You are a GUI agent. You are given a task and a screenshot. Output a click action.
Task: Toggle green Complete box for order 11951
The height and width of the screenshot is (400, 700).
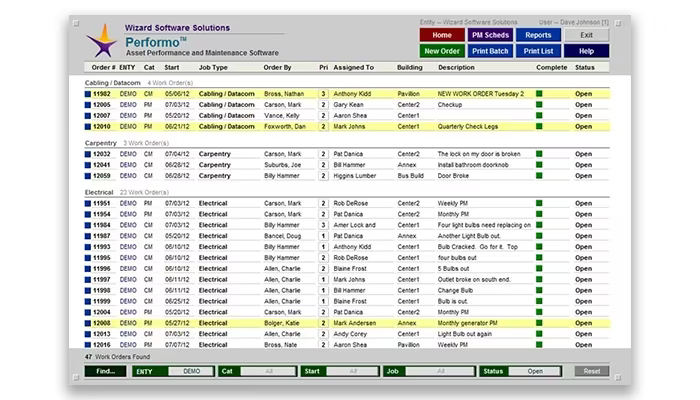(x=539, y=203)
